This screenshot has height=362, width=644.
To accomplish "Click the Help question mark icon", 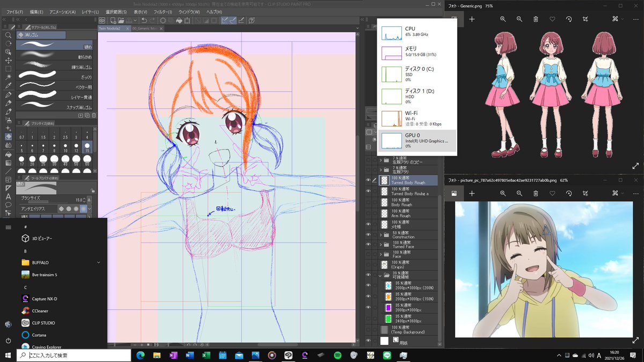I will pos(252,20).
